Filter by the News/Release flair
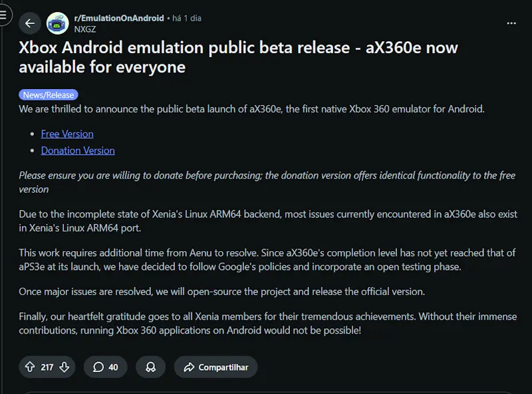This screenshot has width=532, height=394. tap(49, 95)
